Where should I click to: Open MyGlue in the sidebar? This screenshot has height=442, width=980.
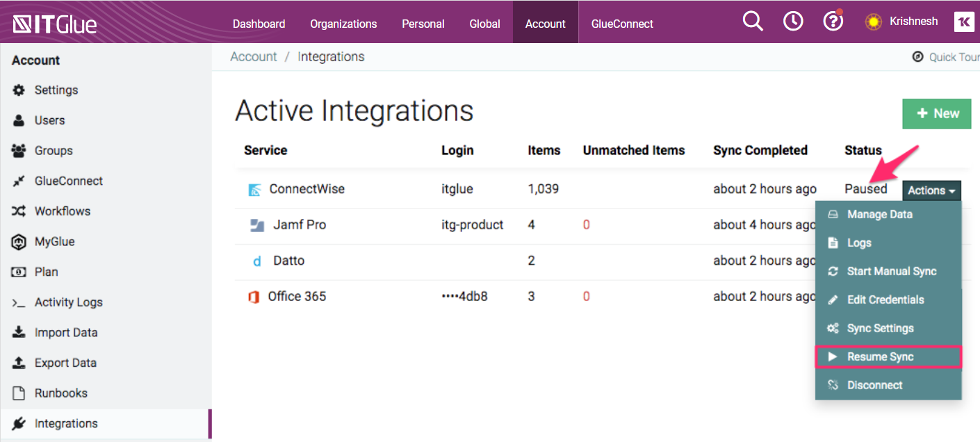pos(54,242)
